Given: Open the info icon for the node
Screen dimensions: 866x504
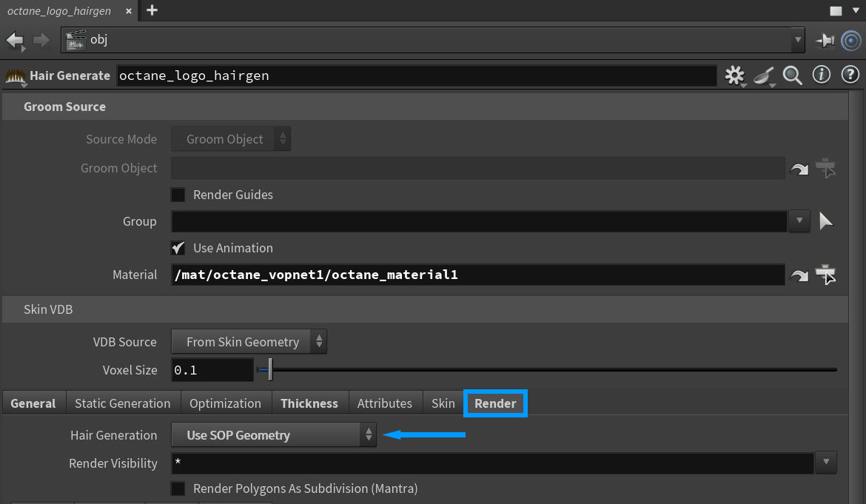Looking at the screenshot, I should [x=822, y=75].
